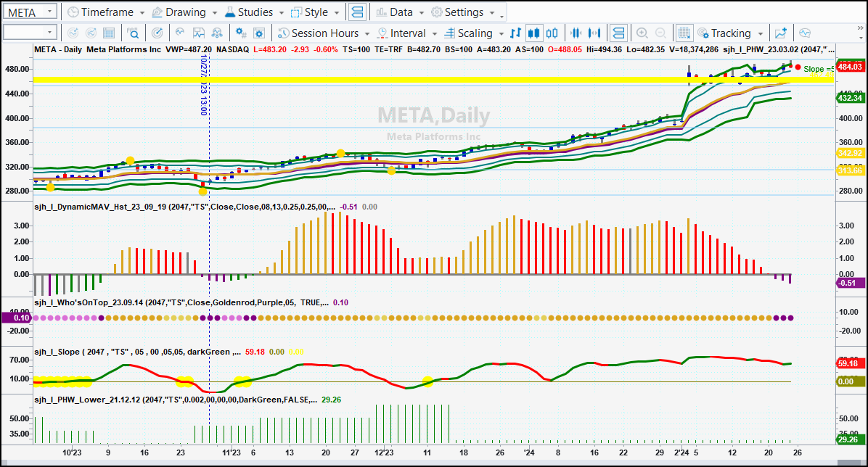This screenshot has height=467, width=868.
Task: Click the purple 0.10 left axis label
Action: point(17,318)
